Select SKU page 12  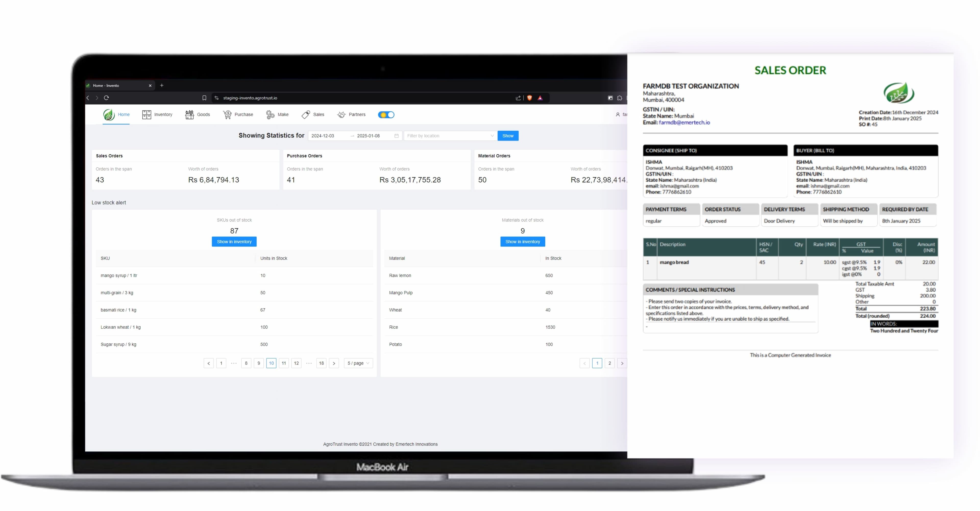click(296, 363)
